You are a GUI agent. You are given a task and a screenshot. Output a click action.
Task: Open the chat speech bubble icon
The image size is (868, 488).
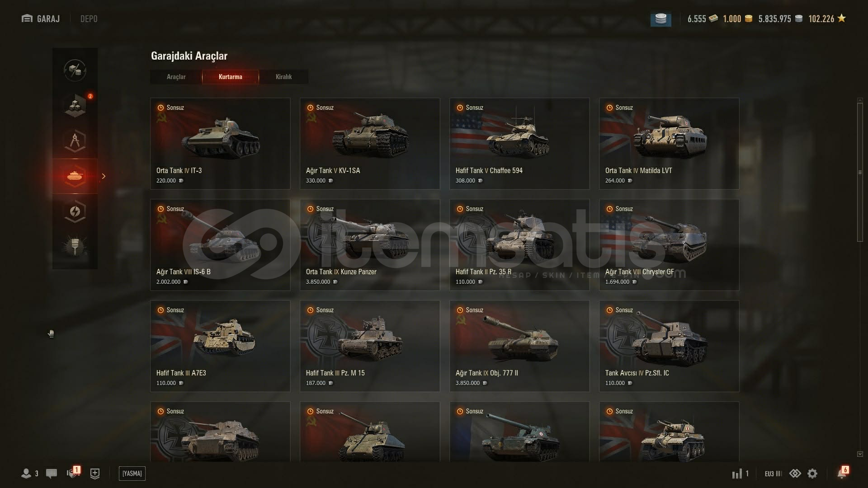(52, 474)
